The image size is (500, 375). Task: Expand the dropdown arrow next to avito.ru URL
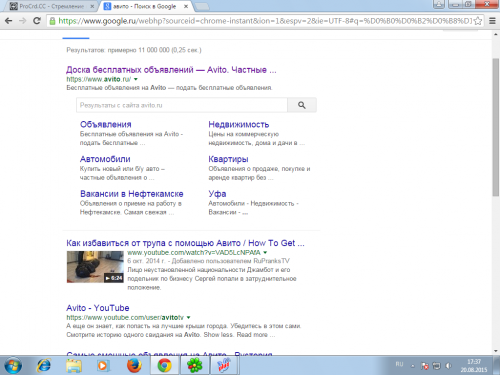pyautogui.click(x=136, y=79)
